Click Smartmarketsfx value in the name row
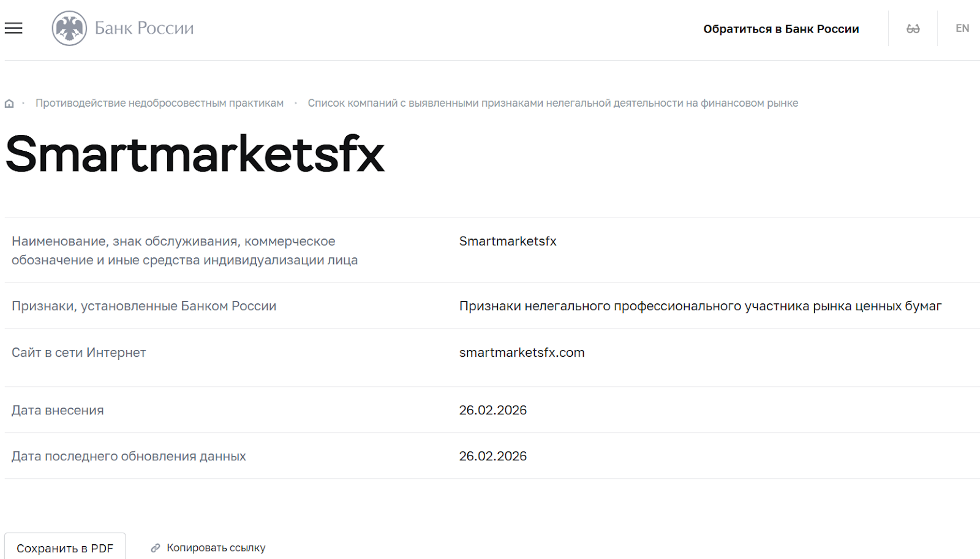This screenshot has width=980, height=559. (508, 241)
